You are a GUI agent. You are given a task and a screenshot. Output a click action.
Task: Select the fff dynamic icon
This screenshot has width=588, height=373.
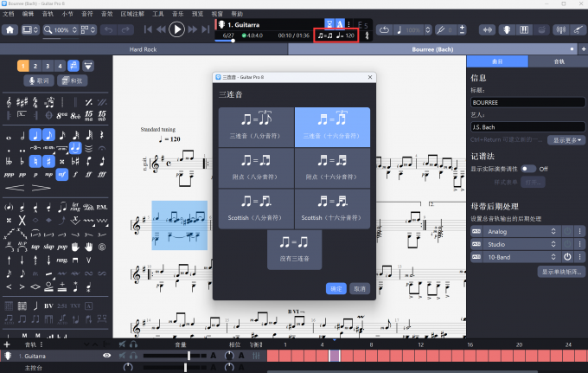click(102, 175)
